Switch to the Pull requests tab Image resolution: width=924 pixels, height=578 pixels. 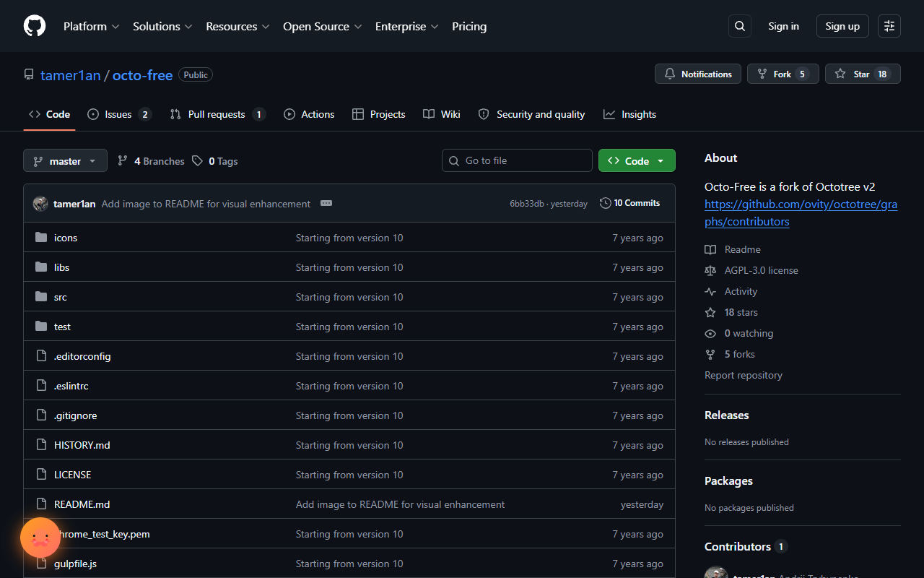[218, 114]
